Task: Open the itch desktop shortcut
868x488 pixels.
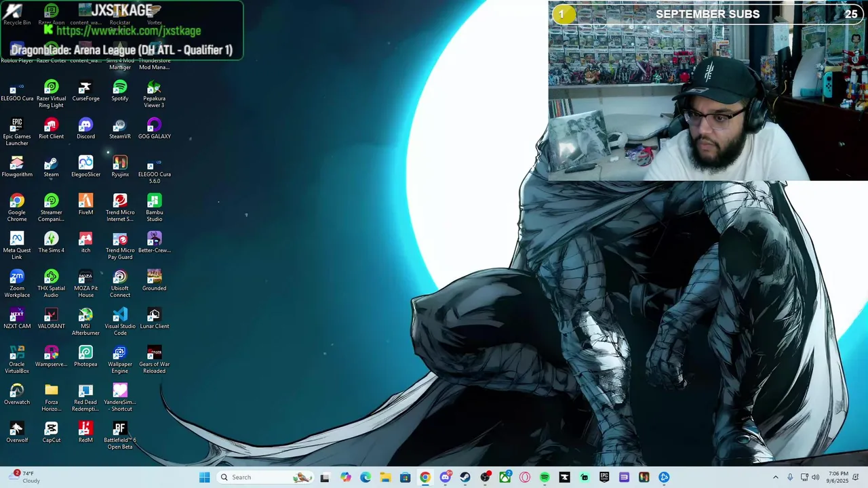Action: click(x=85, y=243)
